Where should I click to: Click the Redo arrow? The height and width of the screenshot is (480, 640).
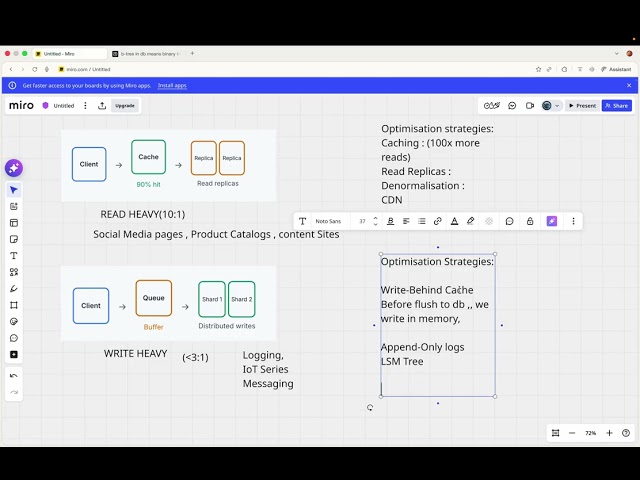[x=14, y=392]
